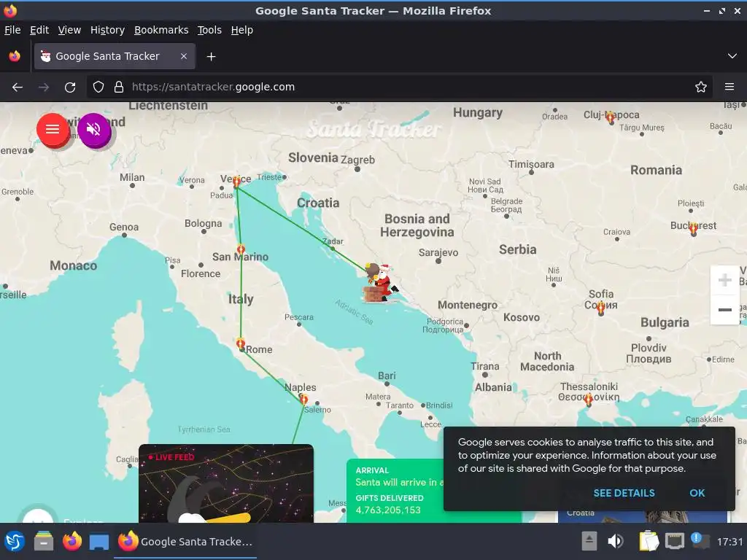
Task: Close the Google Santa Tracker tab
Action: tap(183, 56)
